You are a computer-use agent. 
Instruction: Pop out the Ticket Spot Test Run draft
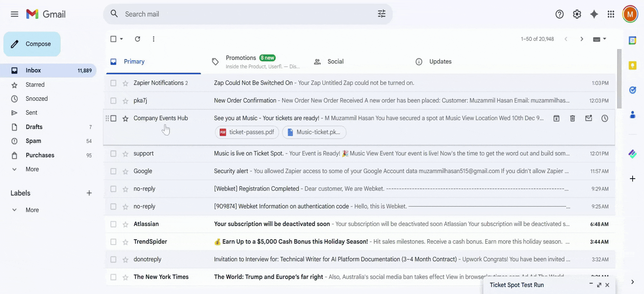pyautogui.click(x=599, y=285)
